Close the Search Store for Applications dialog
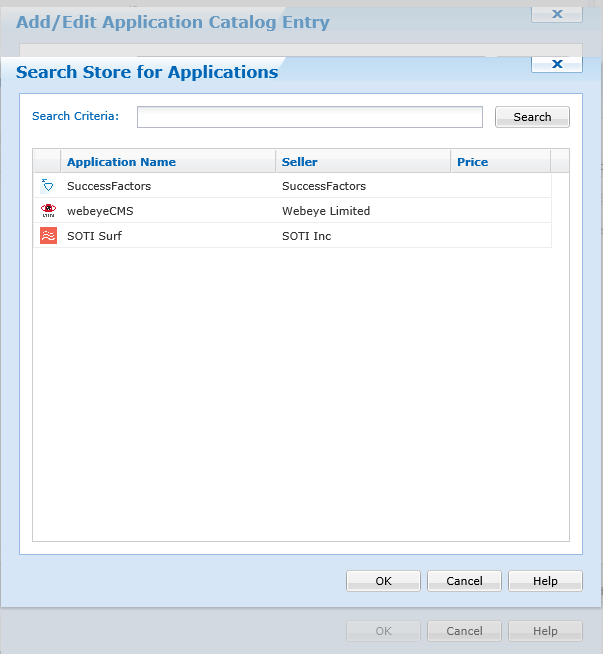603x654 pixels. point(557,64)
